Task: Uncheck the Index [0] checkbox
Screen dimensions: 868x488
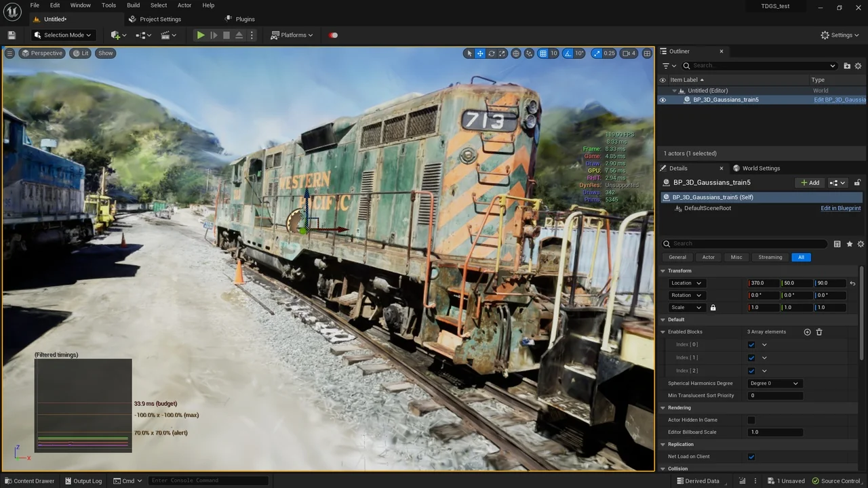Action: [x=751, y=345]
